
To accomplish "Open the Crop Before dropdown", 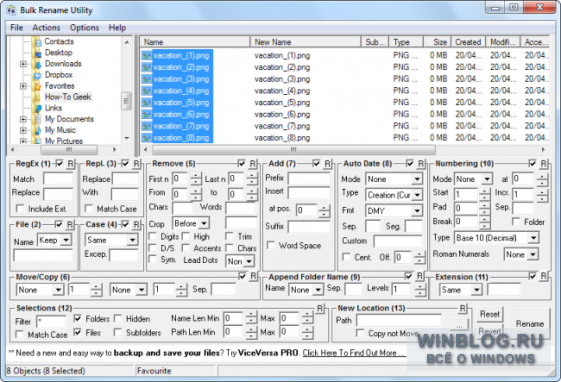I will point(204,224).
